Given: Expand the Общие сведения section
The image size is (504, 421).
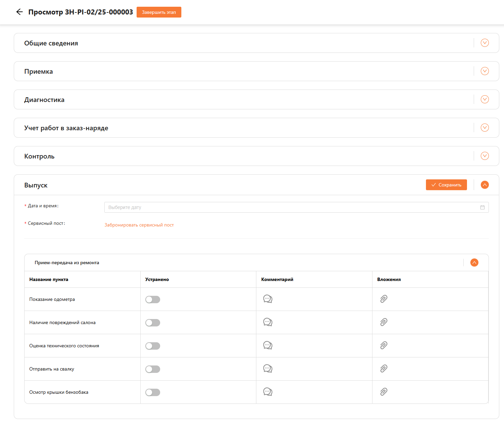Looking at the screenshot, I should coord(484,43).
